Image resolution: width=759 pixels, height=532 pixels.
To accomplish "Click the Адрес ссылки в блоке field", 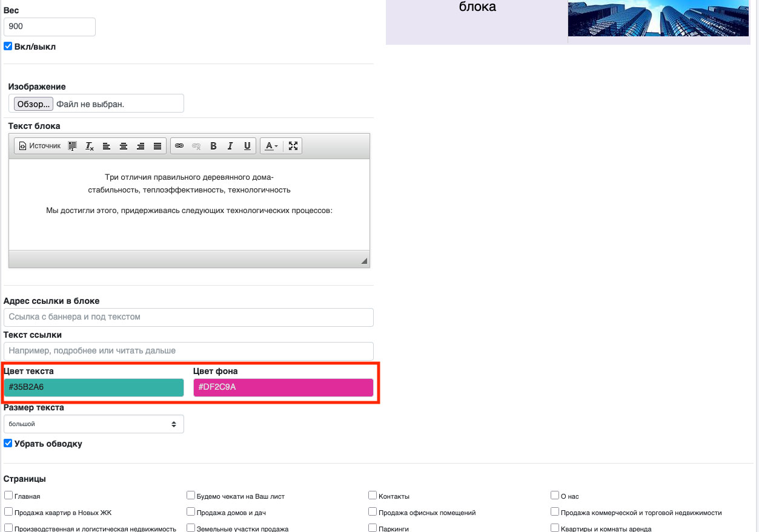I will (188, 317).
